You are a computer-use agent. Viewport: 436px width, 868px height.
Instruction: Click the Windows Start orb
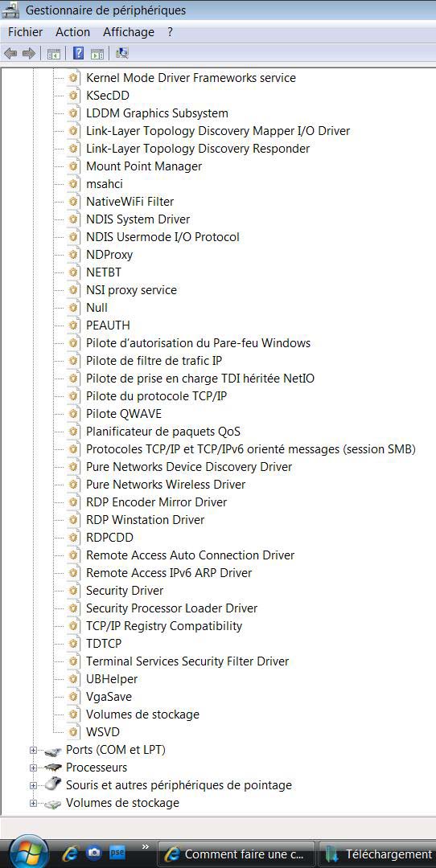click(27, 853)
